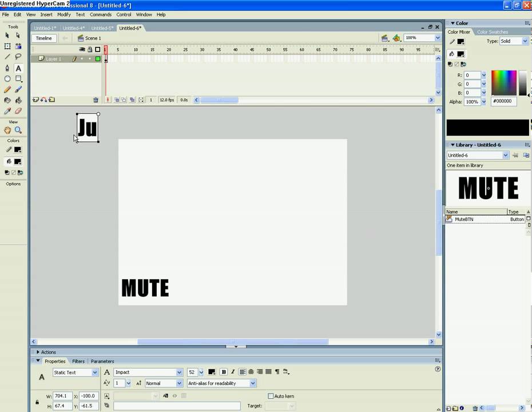Image resolution: width=532 pixels, height=412 pixels.
Task: Open the Impact font dropdown
Action: click(x=179, y=373)
